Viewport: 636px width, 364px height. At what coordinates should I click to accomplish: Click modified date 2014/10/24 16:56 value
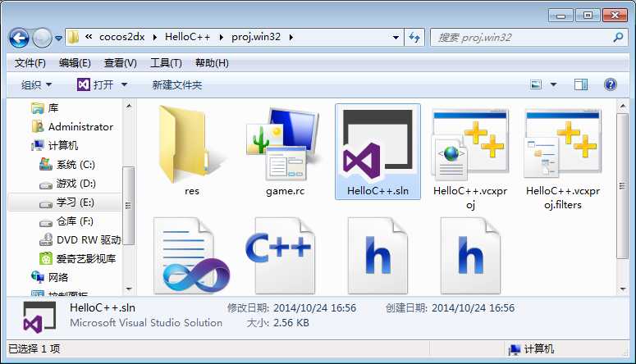tap(314, 308)
